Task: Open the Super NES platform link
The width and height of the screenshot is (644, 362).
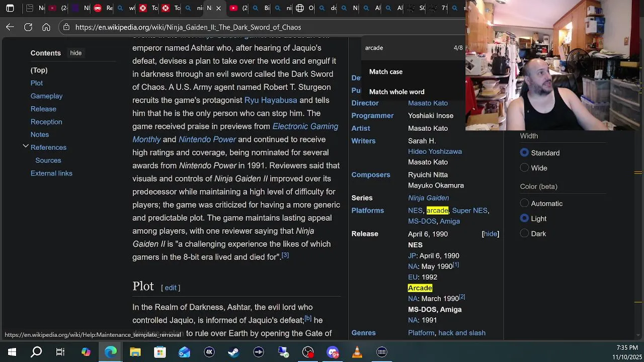Action: pyautogui.click(x=469, y=211)
